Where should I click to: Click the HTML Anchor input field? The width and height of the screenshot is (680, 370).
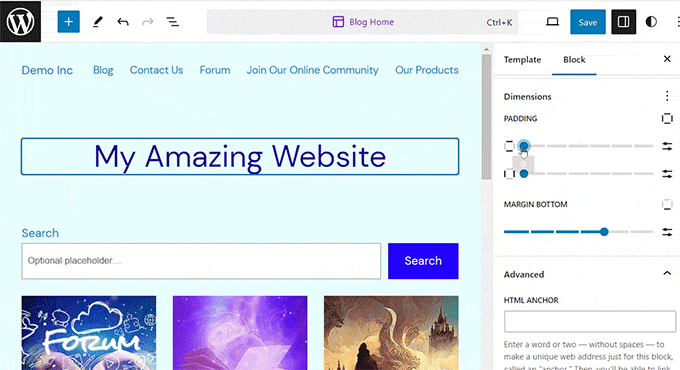click(590, 321)
